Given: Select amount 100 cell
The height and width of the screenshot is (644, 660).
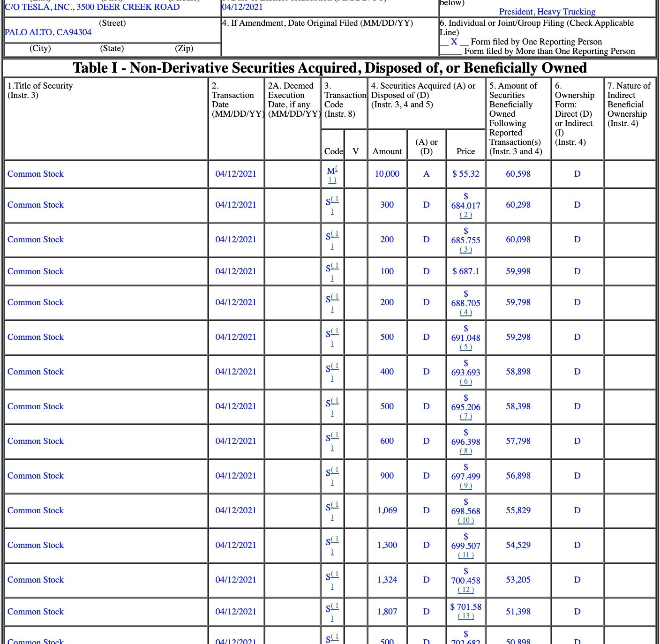Looking at the screenshot, I should click(387, 271).
